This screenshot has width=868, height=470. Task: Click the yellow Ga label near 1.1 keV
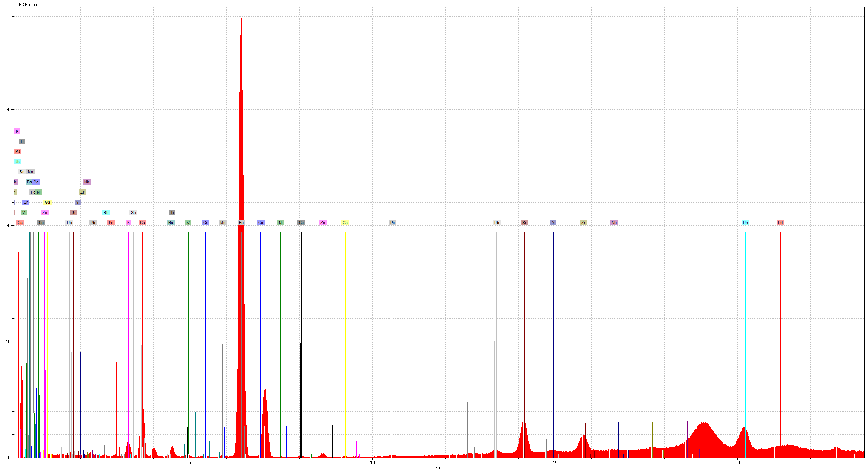coord(47,202)
